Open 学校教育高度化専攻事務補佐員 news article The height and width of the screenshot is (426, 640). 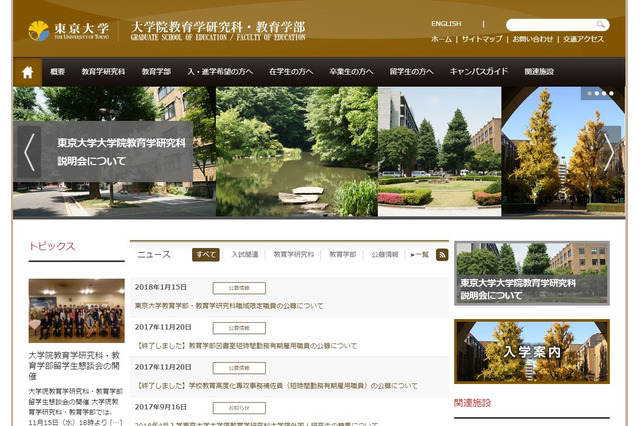(276, 386)
